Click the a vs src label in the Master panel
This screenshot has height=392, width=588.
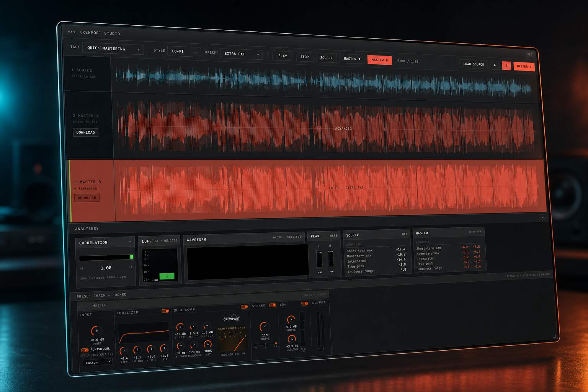[x=475, y=231]
